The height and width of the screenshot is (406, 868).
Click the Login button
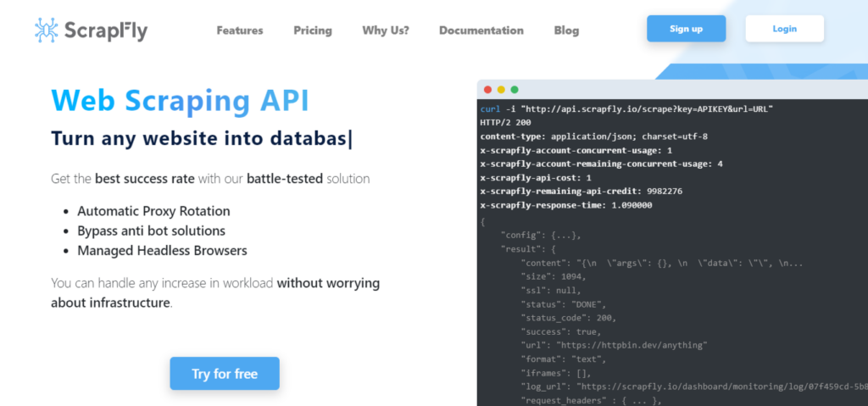tap(784, 29)
